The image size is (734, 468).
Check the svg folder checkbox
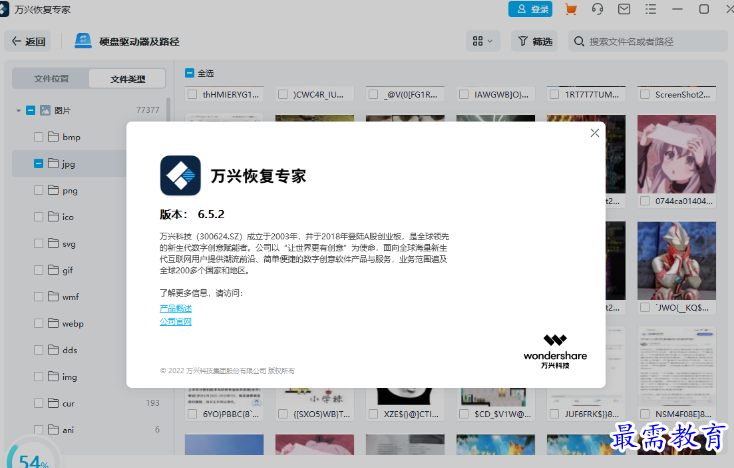[x=38, y=243]
